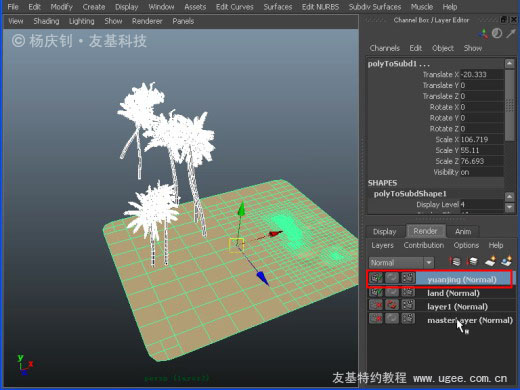This screenshot has width=520, height=390.
Task: Open the Contribution menu
Action: coord(424,245)
